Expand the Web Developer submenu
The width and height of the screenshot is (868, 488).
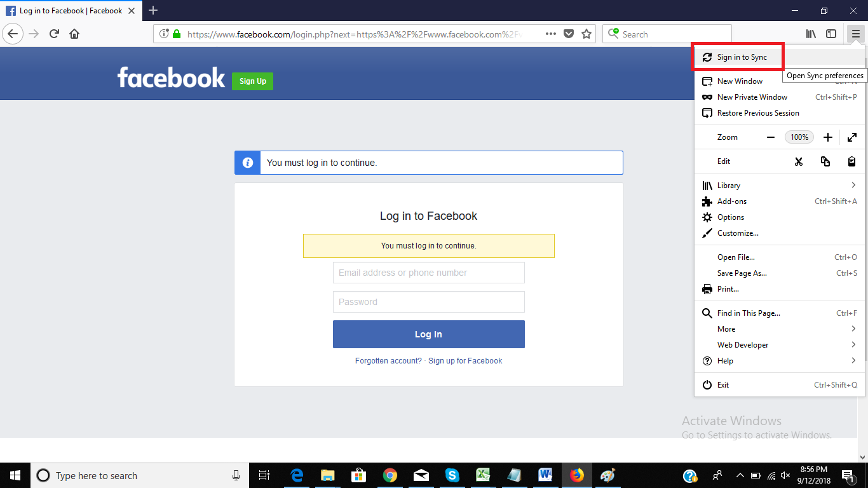point(780,345)
